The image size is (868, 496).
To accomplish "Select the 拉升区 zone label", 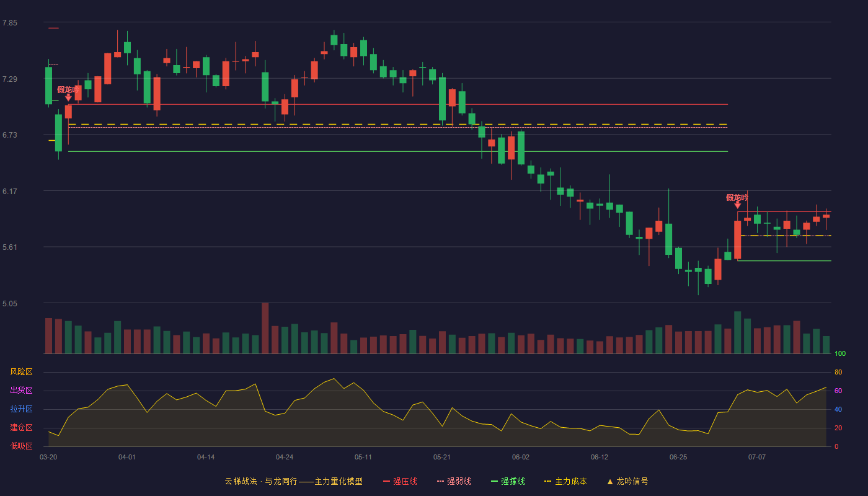I will tap(21, 409).
